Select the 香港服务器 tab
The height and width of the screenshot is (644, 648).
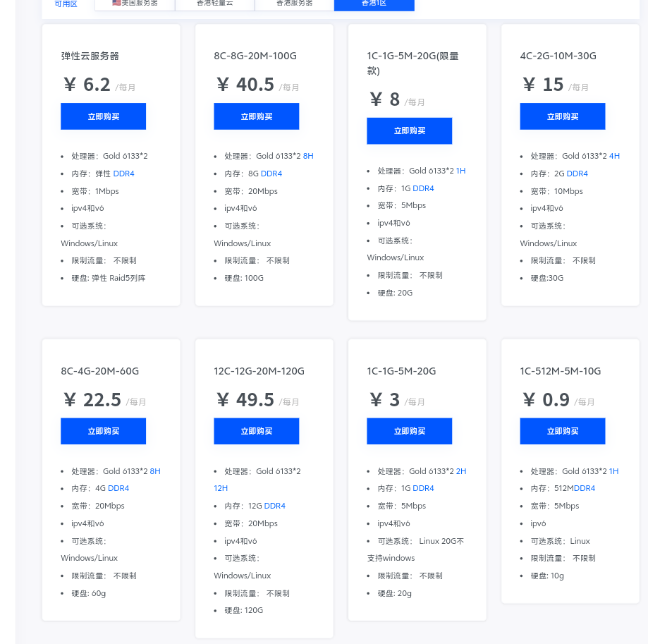point(294,4)
